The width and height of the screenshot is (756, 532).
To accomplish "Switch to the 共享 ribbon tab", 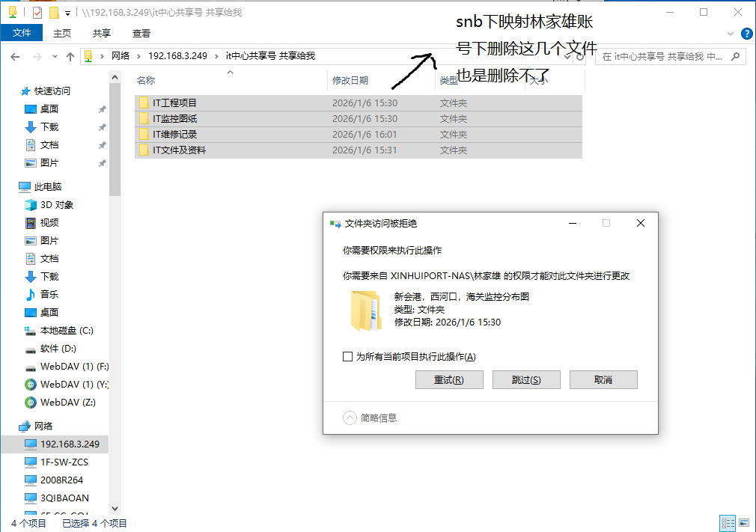I will (x=102, y=33).
